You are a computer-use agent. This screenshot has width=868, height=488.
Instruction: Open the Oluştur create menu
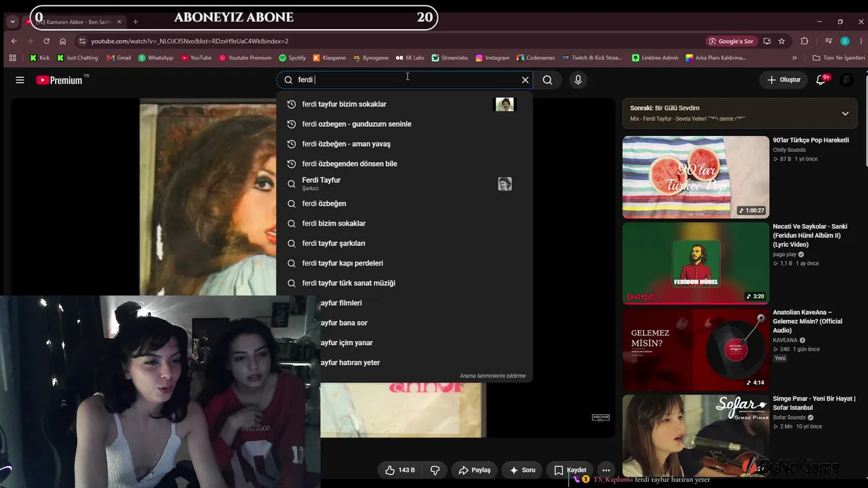point(784,80)
